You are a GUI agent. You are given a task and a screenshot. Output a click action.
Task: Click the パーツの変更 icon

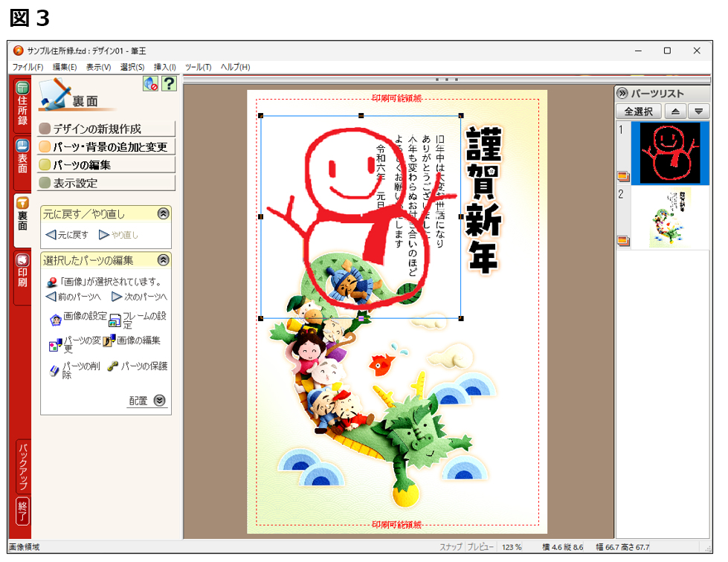coord(56,344)
